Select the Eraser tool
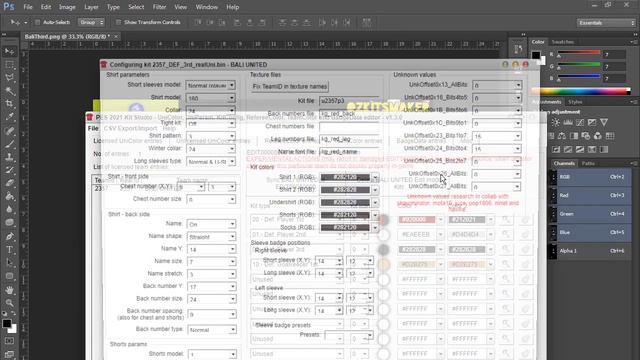Image resolution: width=640 pixels, height=360 pixels. (9, 183)
